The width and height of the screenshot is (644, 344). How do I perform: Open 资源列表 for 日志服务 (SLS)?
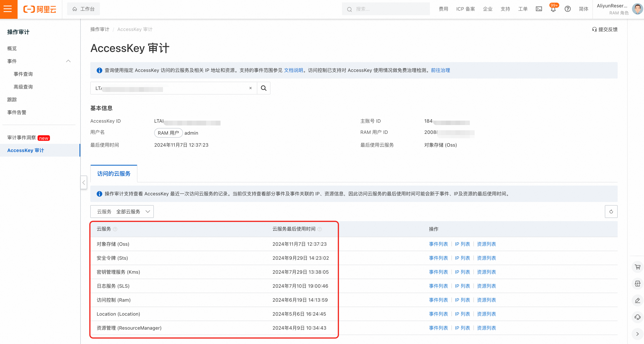tap(487, 286)
